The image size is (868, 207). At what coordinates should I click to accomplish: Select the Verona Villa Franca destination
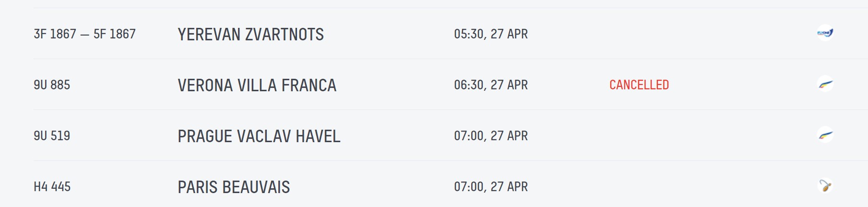(x=257, y=85)
